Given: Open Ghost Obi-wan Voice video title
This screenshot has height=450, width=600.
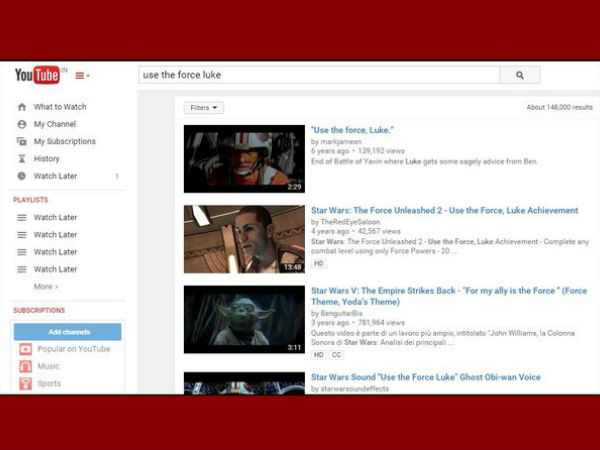Looking at the screenshot, I should coord(425,378).
